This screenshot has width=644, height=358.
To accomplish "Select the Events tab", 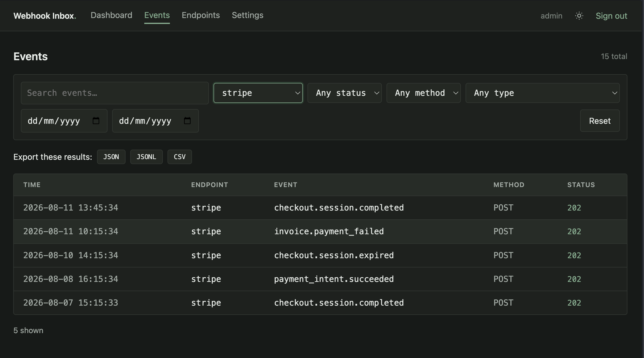I will (x=157, y=15).
